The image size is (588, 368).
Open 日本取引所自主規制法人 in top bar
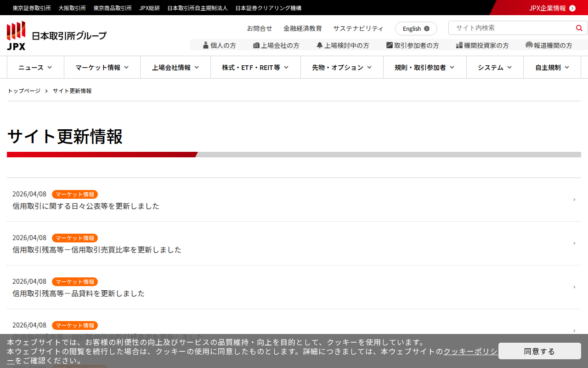pos(198,8)
